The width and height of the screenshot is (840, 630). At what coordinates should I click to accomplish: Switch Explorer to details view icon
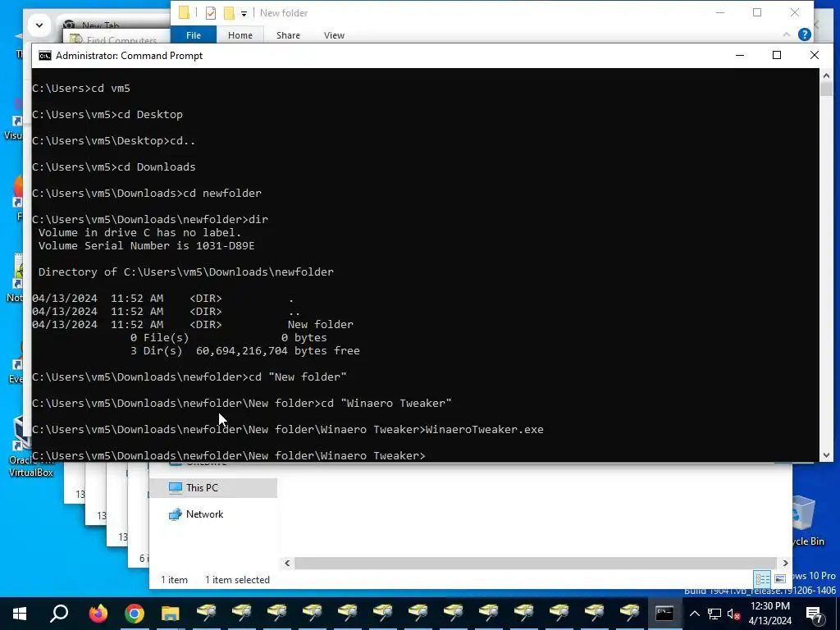coord(762,579)
